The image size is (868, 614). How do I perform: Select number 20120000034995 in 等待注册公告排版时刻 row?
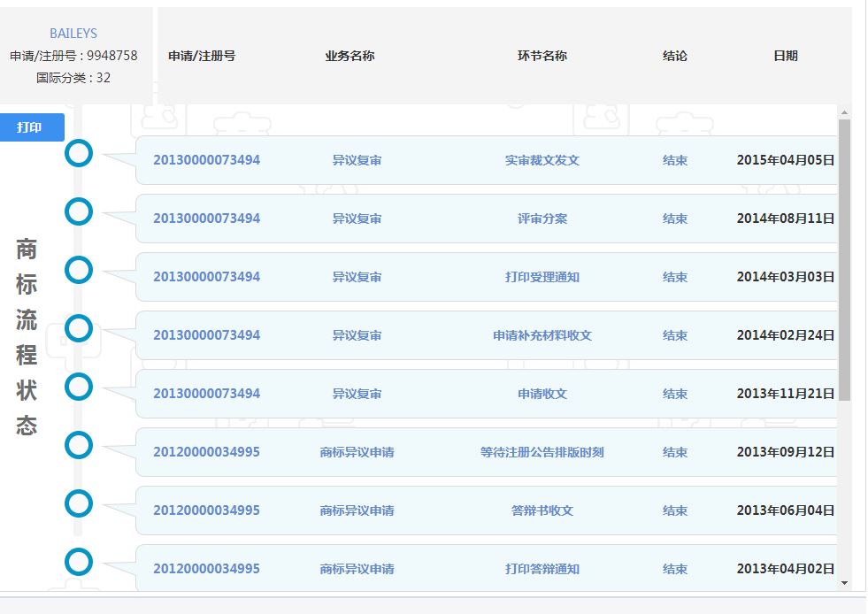[207, 451]
